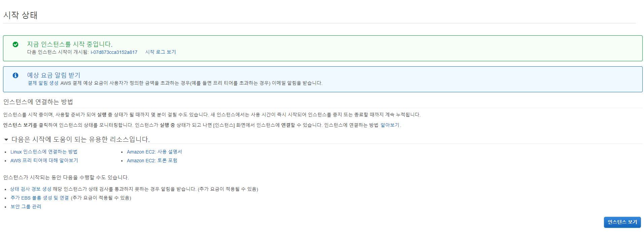The width and height of the screenshot is (644, 236).
Task: Open Linux 인스턴스에 연결하는 방법 link
Action: click(44, 152)
